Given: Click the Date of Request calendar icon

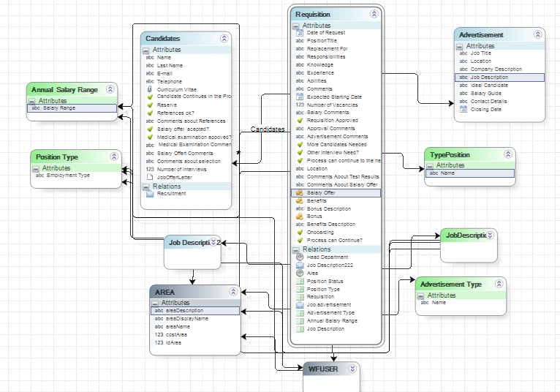Looking at the screenshot, I should coord(300,33).
